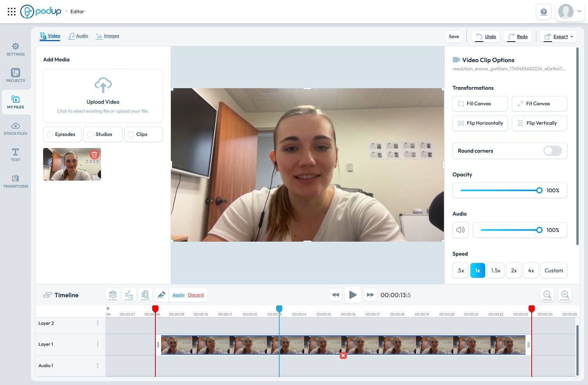
Task: Flip the clip horizontally
Action: tap(480, 123)
